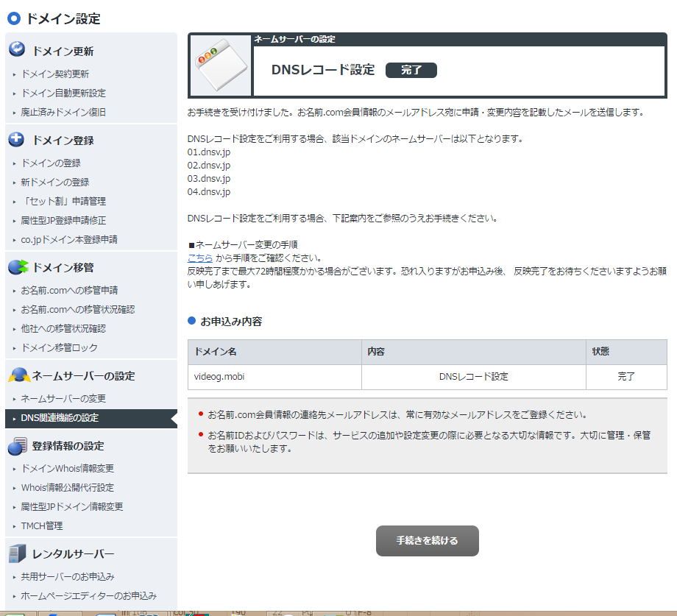Open お名前.comへの移管申請 link
The height and width of the screenshot is (616, 677).
(69, 291)
